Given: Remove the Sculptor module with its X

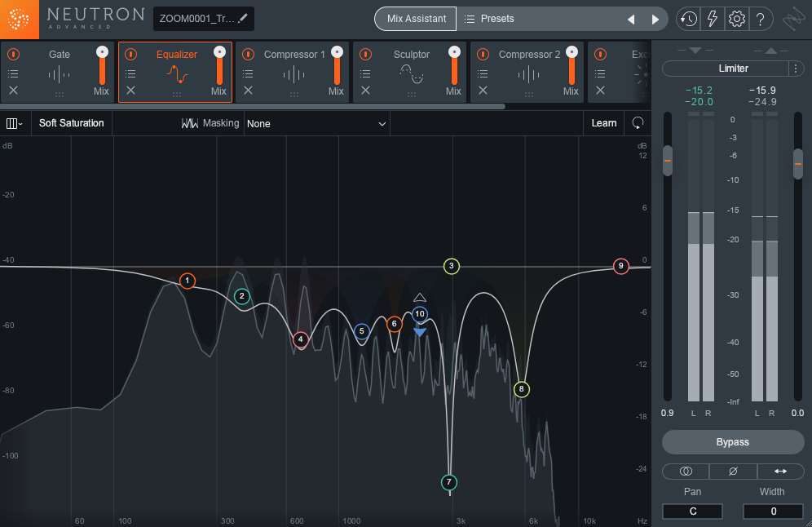Looking at the screenshot, I should [365, 91].
